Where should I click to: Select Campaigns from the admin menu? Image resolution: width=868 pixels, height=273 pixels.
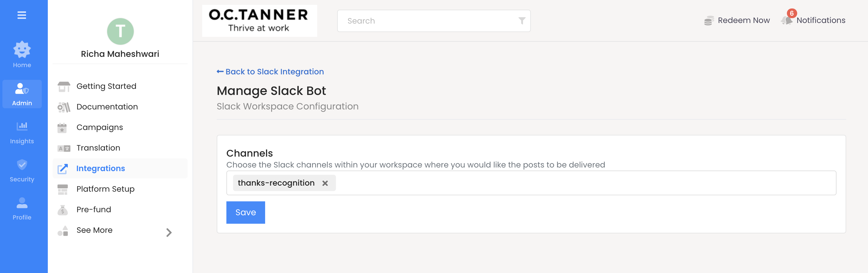click(x=99, y=127)
